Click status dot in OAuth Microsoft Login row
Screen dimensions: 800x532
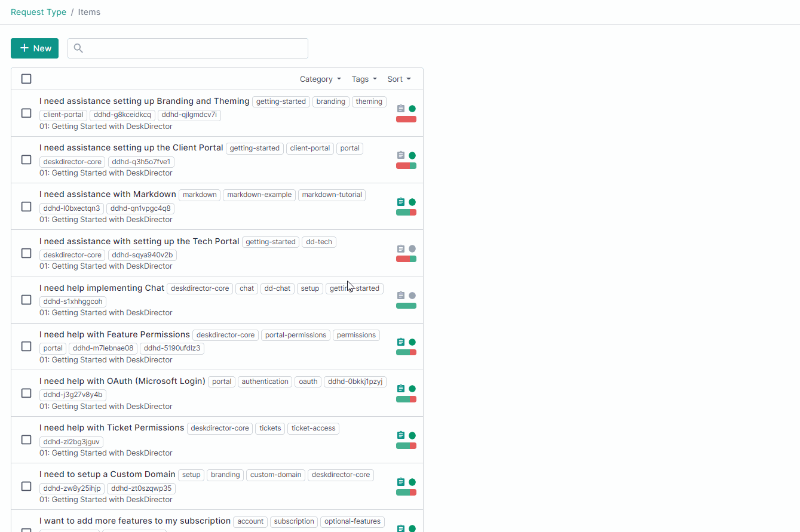(x=412, y=389)
